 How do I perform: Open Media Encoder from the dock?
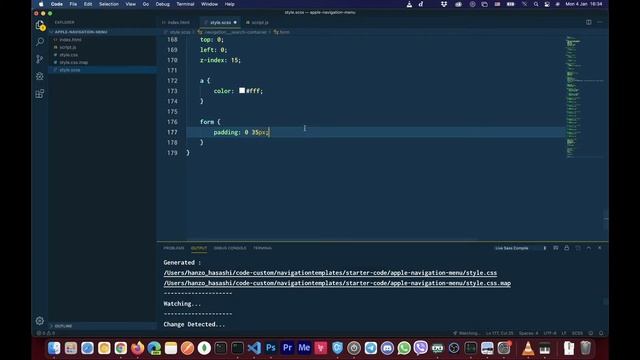(x=304, y=348)
